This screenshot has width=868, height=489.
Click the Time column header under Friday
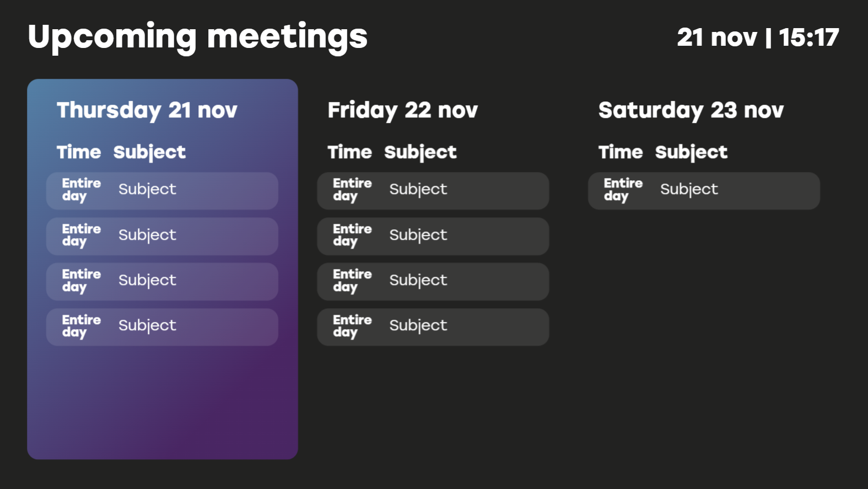click(350, 152)
